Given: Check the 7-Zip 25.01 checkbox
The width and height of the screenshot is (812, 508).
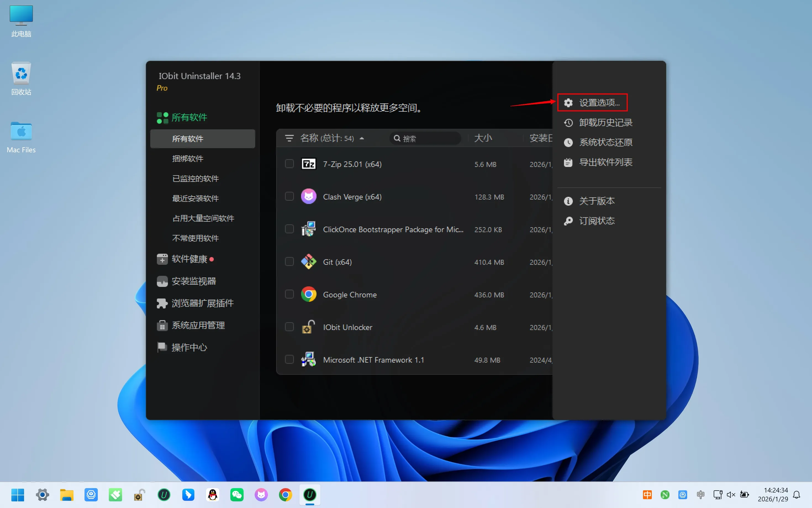Looking at the screenshot, I should 289,164.
